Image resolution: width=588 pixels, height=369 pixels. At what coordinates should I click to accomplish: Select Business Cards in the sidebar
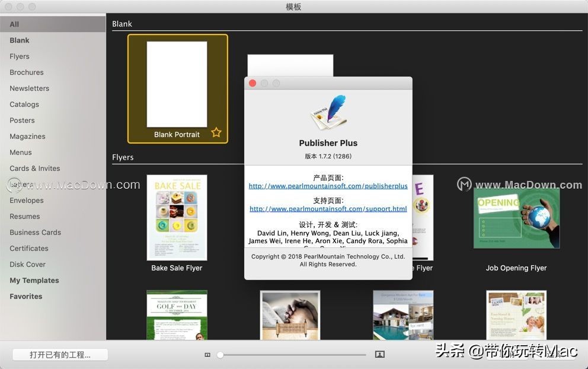click(x=35, y=232)
